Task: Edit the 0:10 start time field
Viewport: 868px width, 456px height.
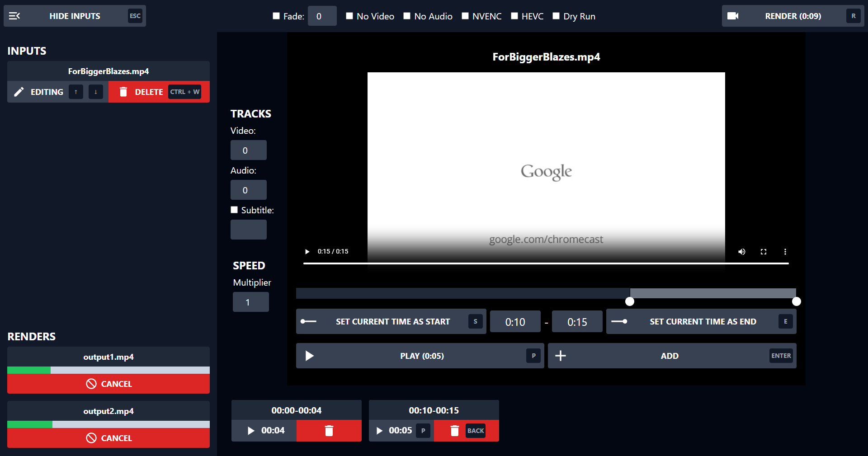Action: (x=515, y=321)
